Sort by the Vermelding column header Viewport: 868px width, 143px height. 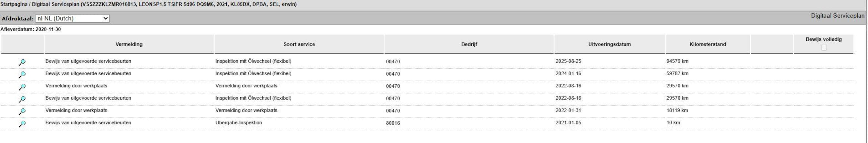point(129,44)
